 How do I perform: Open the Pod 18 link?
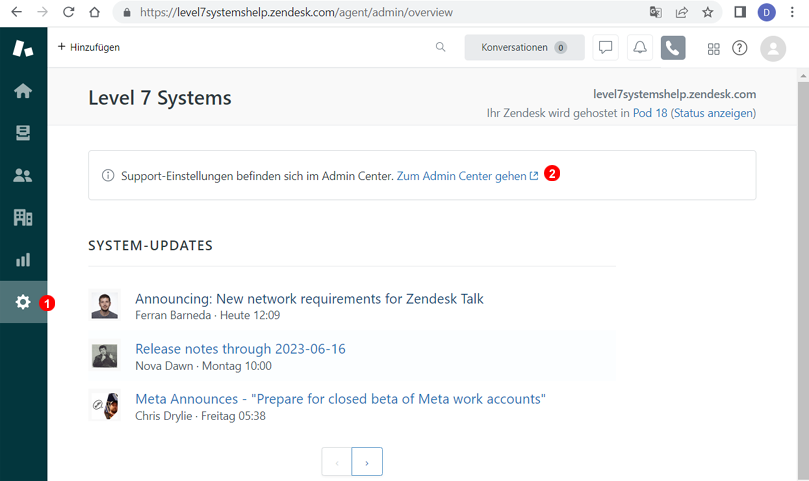tap(650, 113)
